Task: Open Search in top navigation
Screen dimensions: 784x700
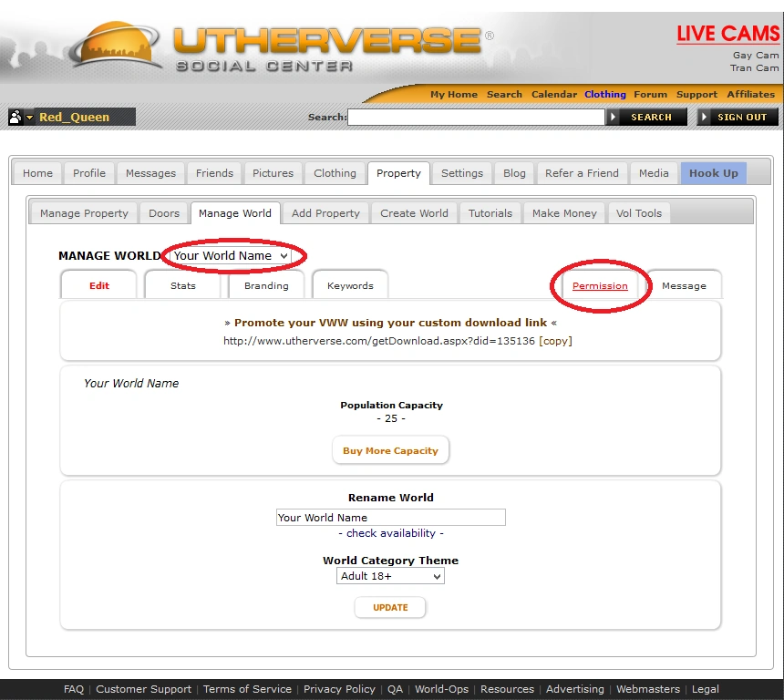Action: pos(504,94)
